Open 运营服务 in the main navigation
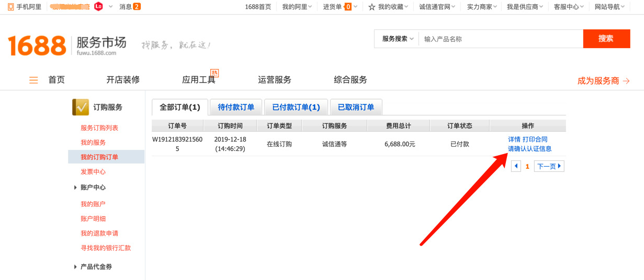 [x=275, y=80]
